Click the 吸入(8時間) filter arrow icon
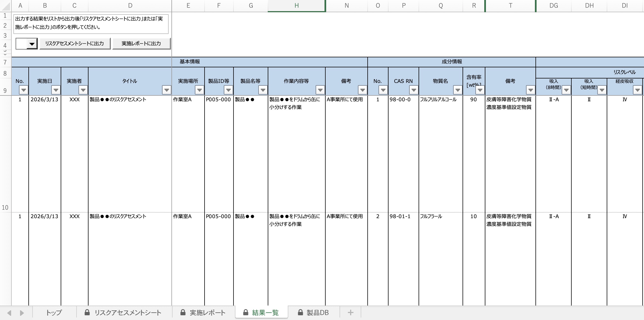 (x=566, y=90)
